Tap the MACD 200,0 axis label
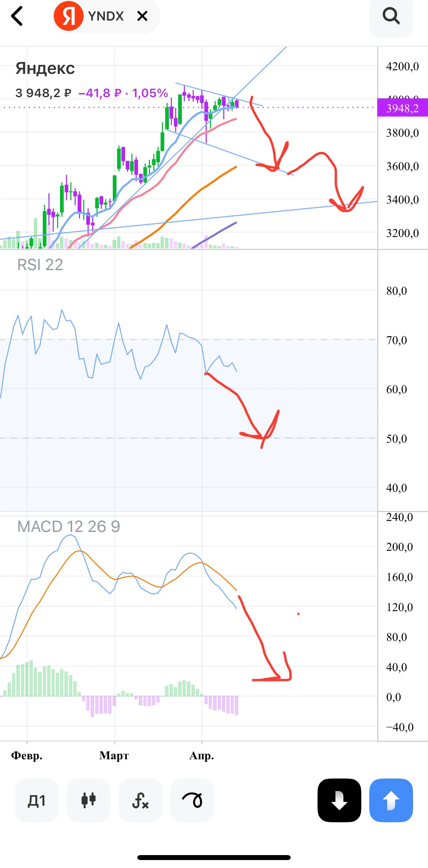The width and height of the screenshot is (428, 868). tap(399, 547)
